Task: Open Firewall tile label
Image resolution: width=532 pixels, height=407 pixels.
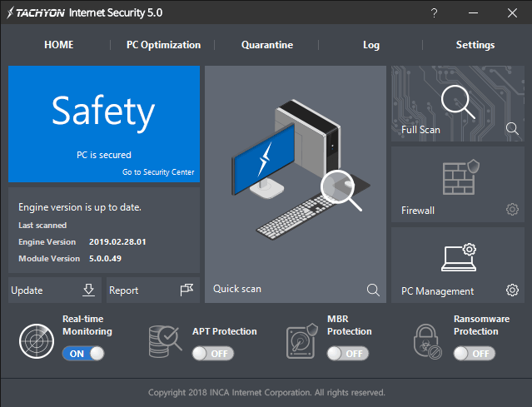Action: point(418,211)
